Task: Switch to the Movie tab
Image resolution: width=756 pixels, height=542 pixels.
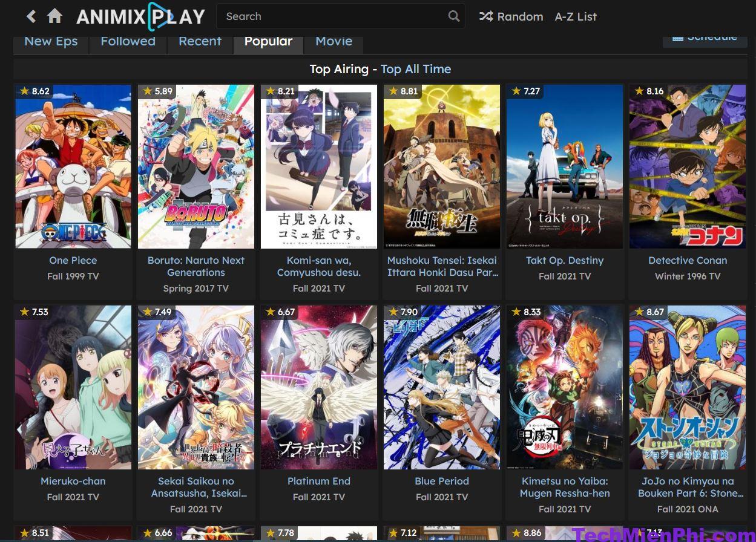Action: pos(334,41)
